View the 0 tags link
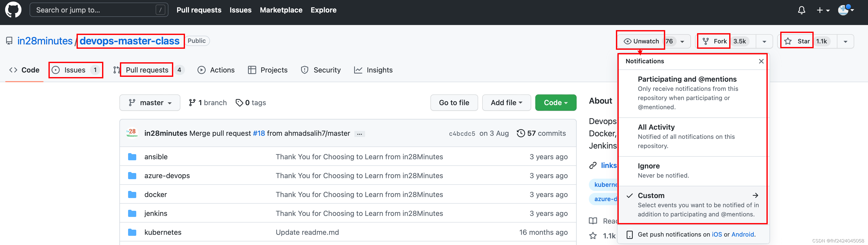Image resolution: width=868 pixels, height=245 pixels. pos(251,102)
